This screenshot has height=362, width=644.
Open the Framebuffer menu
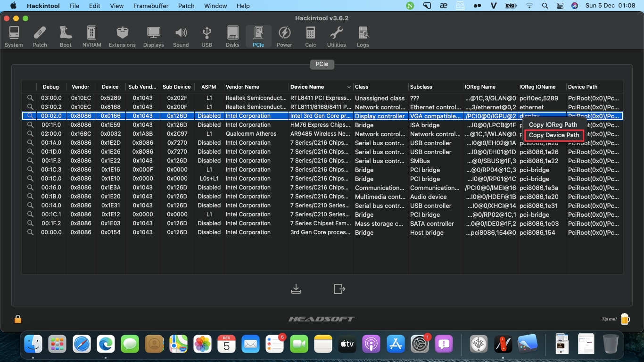tap(151, 6)
